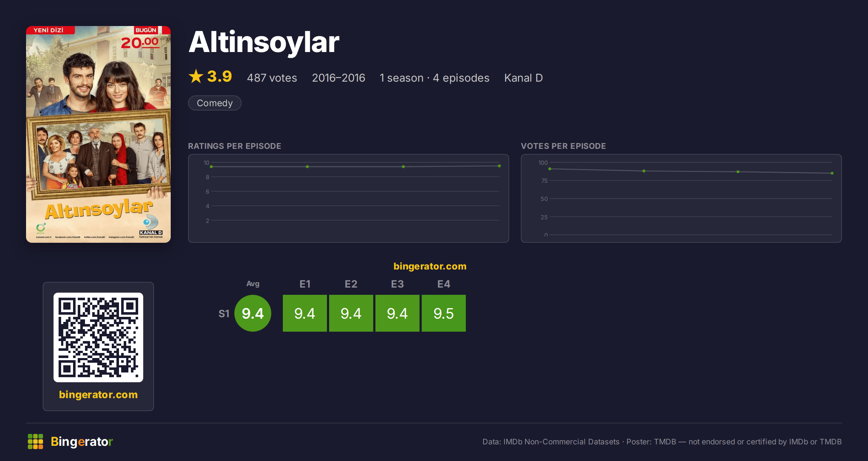The height and width of the screenshot is (461, 868).
Task: Click the E1 rating tile 9.4
Action: 305,313
